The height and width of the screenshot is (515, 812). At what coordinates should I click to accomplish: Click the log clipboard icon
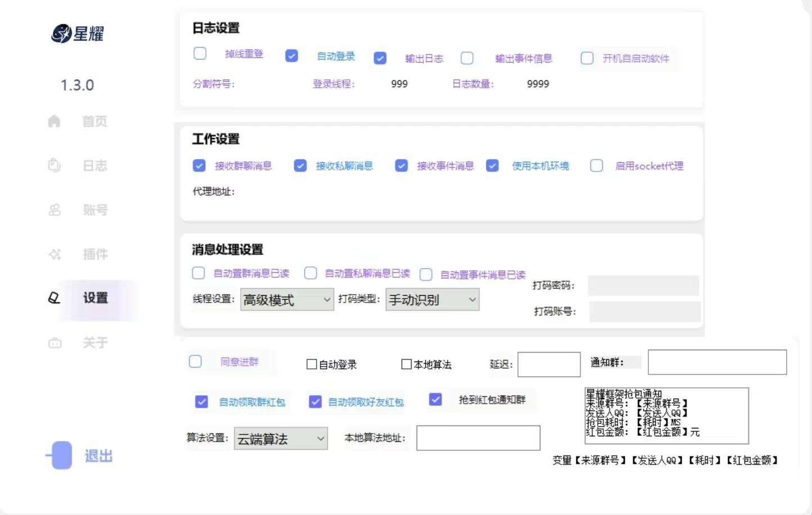point(54,165)
